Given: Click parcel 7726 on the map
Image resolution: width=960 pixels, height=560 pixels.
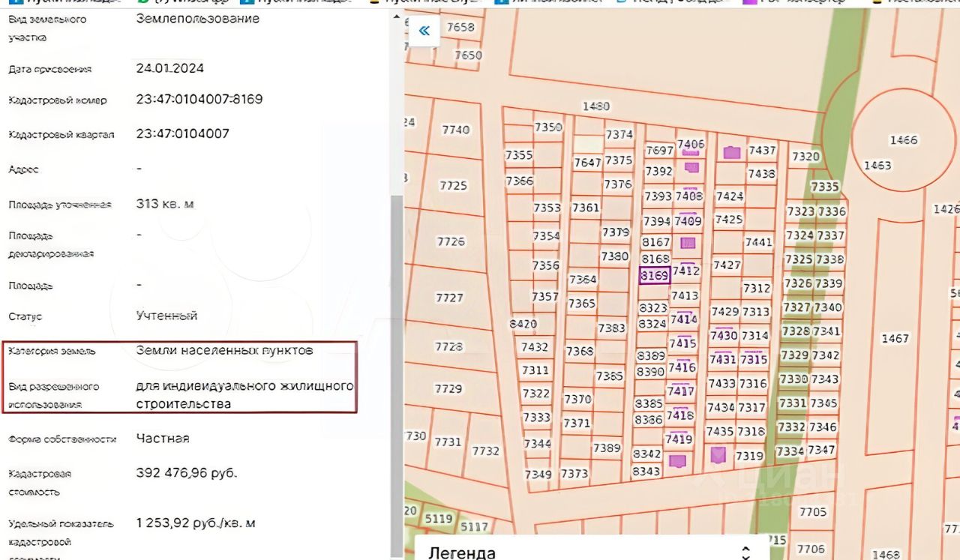Looking at the screenshot, I should pyautogui.click(x=451, y=241).
